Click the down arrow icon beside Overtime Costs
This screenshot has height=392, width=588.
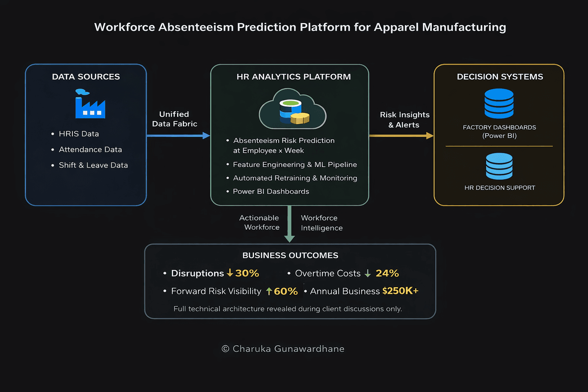367,273
